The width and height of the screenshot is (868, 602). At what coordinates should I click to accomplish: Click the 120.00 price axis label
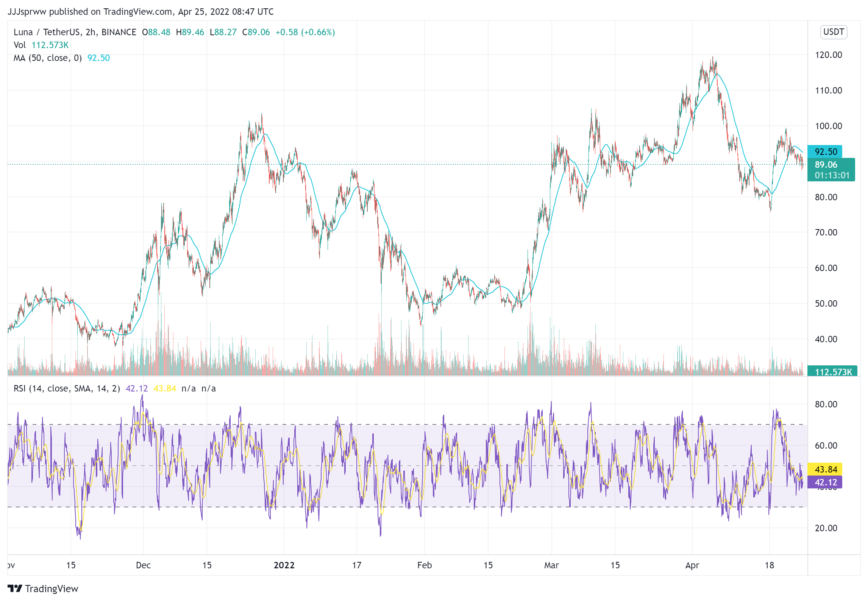[x=829, y=55]
